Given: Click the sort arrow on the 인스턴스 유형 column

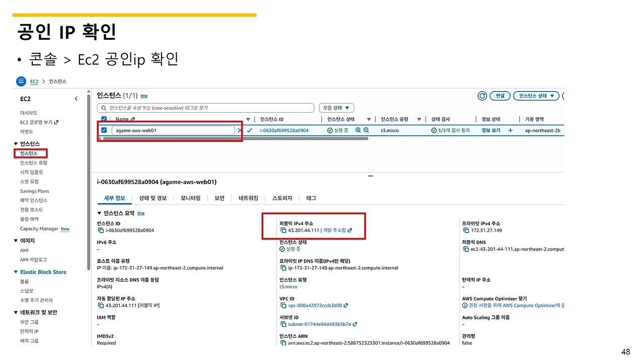Looking at the screenshot, I should point(419,119).
